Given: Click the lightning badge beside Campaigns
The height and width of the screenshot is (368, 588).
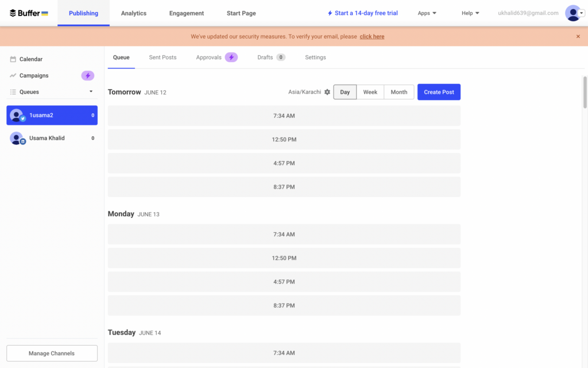Looking at the screenshot, I should (x=87, y=75).
